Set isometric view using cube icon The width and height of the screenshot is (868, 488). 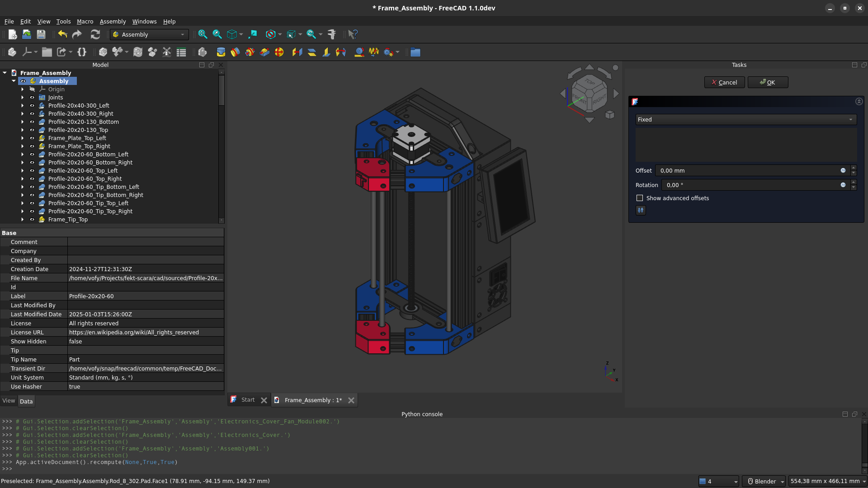coord(232,34)
